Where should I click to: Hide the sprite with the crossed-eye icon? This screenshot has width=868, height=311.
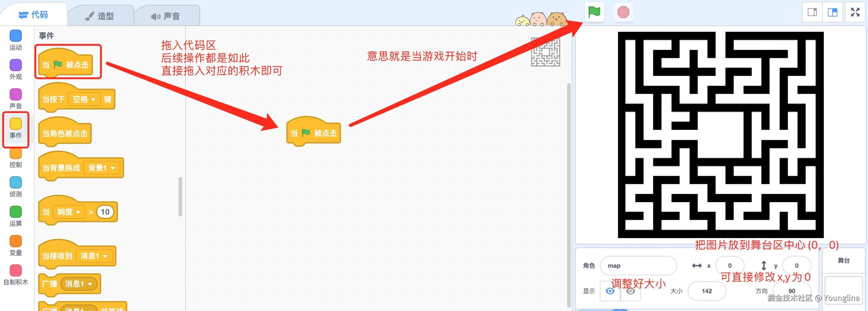[630, 291]
